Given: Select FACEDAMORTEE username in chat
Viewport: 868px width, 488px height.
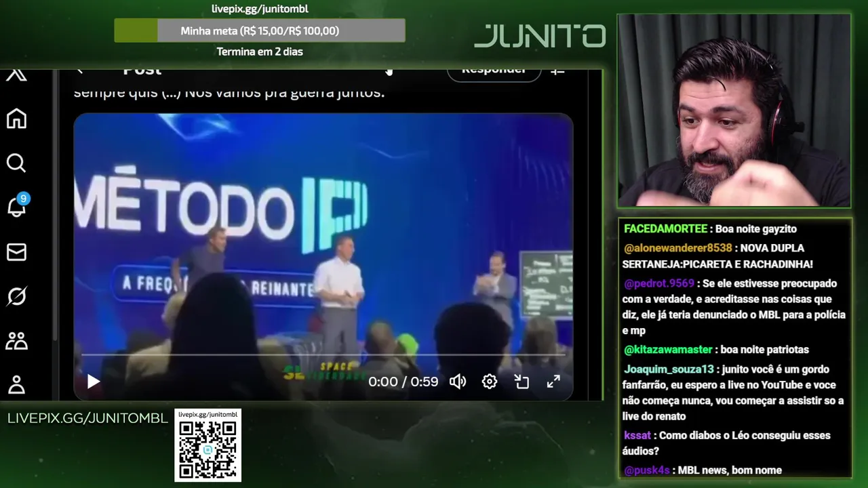Looking at the screenshot, I should [665, 229].
